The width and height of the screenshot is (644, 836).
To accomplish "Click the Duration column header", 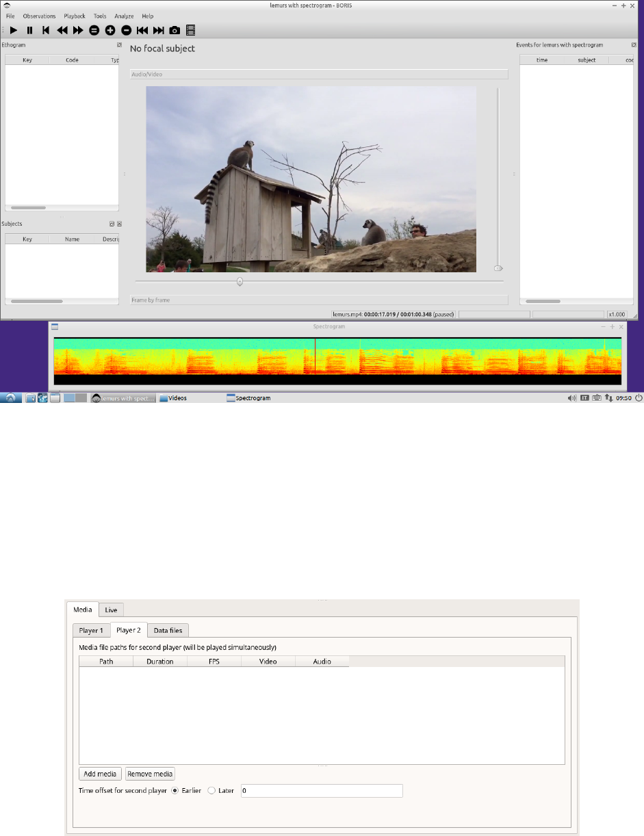I will tap(160, 662).
